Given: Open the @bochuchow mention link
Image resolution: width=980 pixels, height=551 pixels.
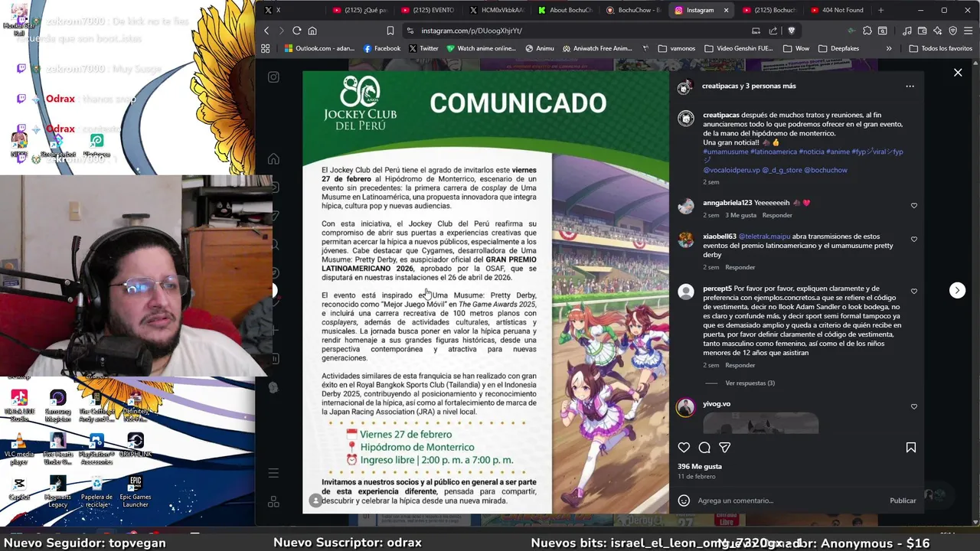Looking at the screenshot, I should pos(825,170).
